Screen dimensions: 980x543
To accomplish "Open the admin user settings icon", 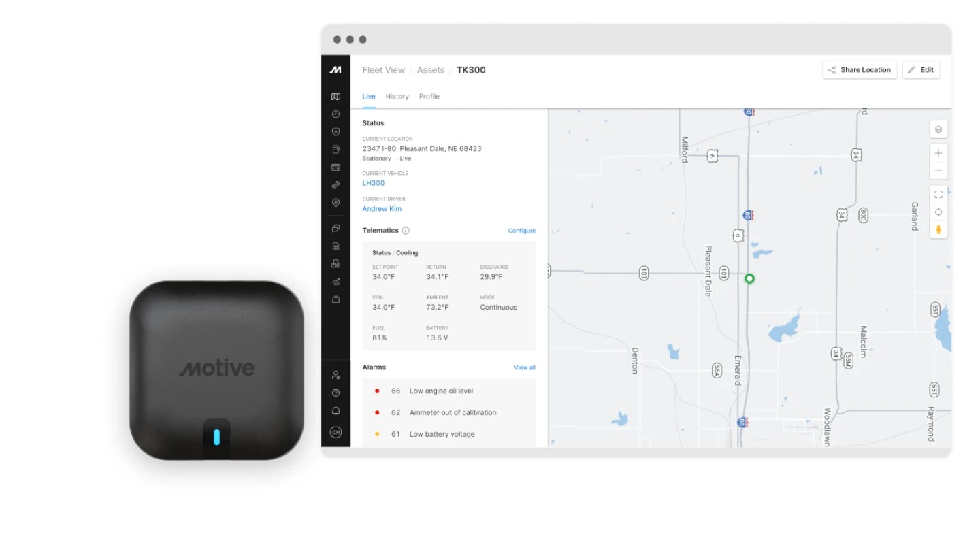I will (336, 374).
